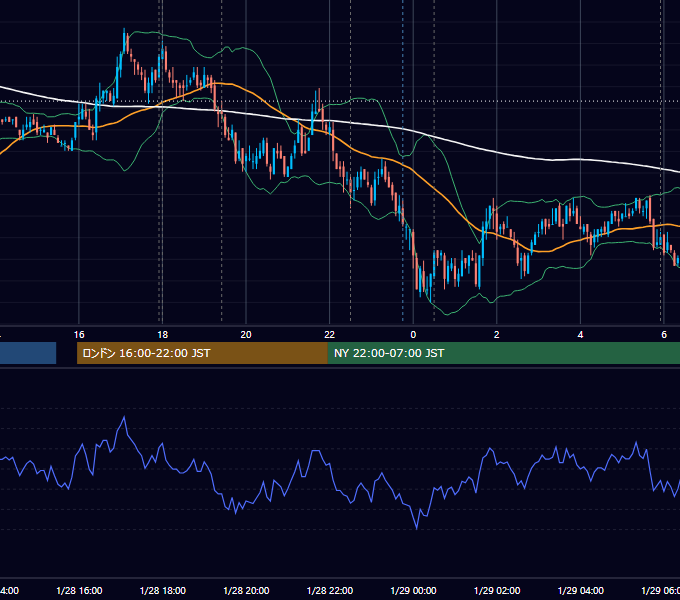The image size is (680, 600).
Task: Click the 20 hour label on chart axis
Action: [246, 334]
